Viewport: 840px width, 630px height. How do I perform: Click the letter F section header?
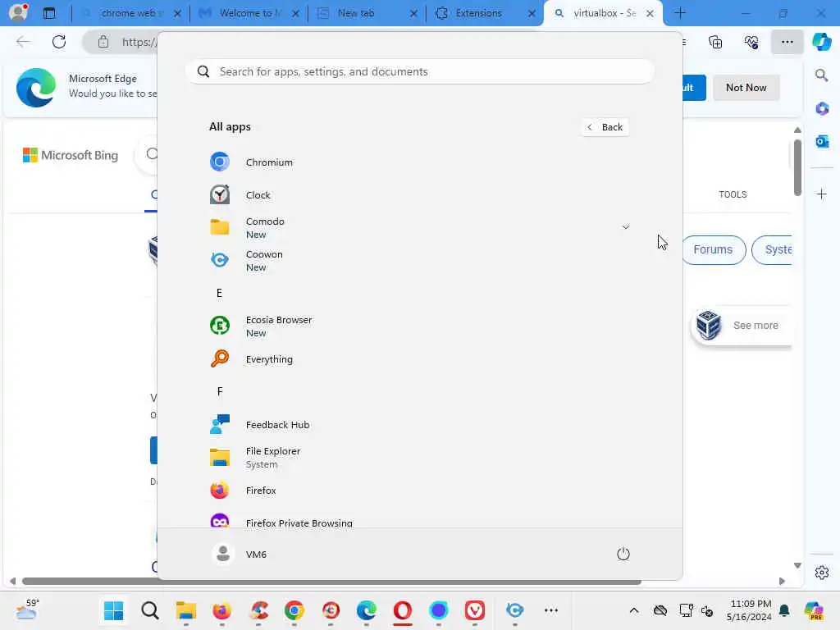(220, 391)
